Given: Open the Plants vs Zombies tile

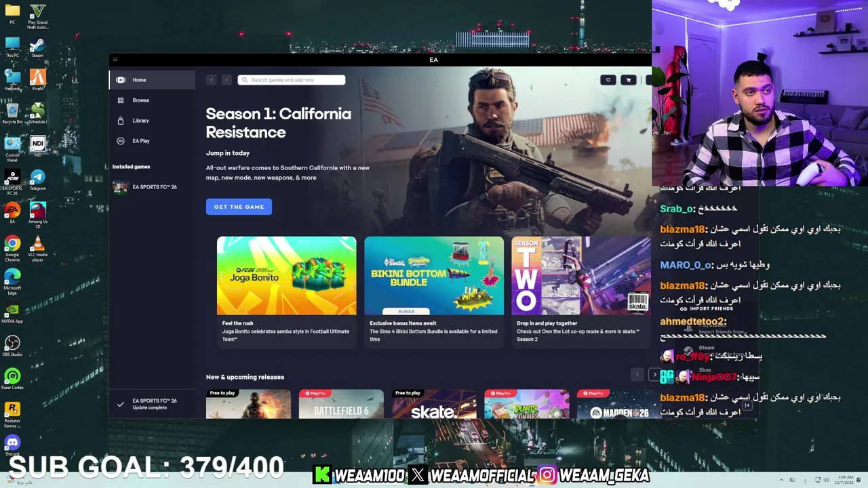Looking at the screenshot, I should point(527,404).
